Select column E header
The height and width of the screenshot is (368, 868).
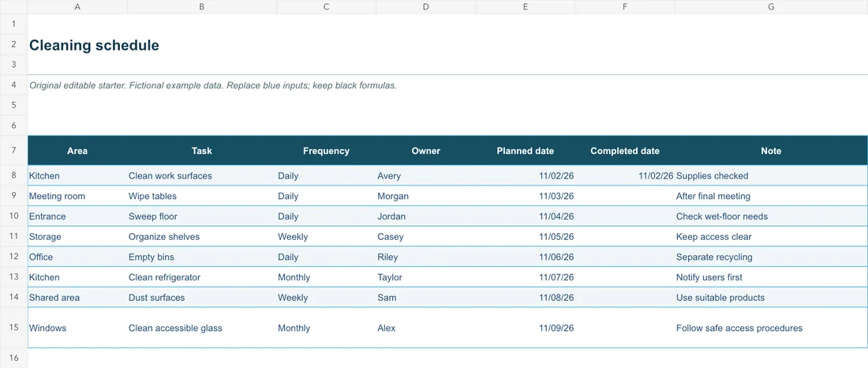[x=526, y=6]
